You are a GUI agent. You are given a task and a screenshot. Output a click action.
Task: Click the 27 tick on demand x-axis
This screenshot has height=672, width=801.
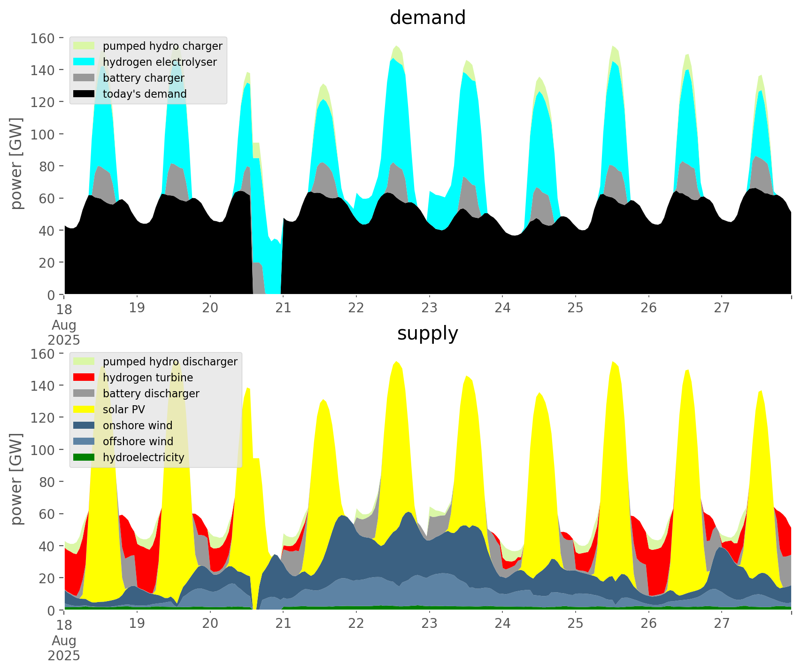tap(722, 308)
